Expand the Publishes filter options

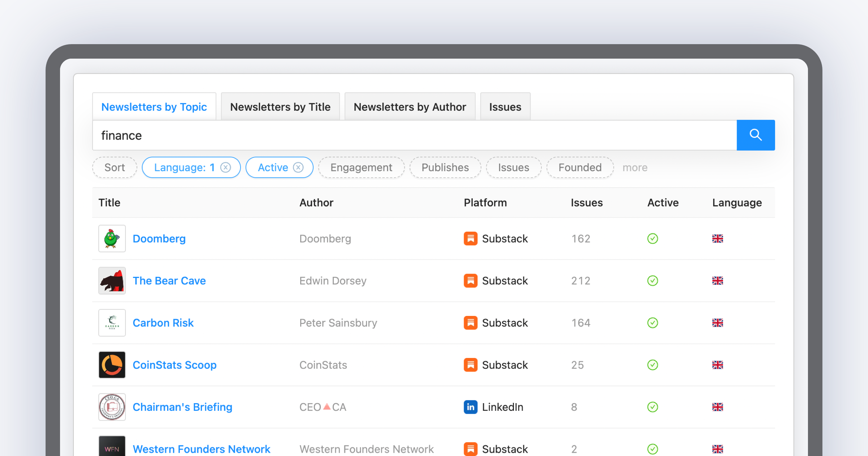pos(445,168)
